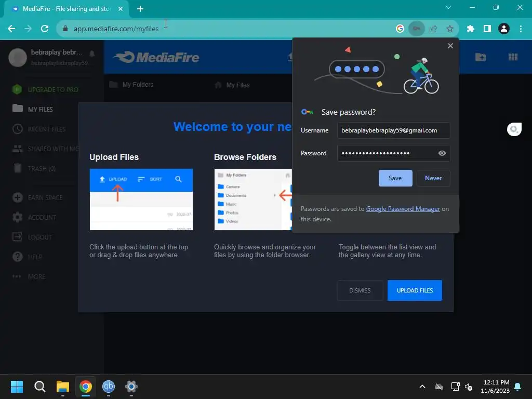Open the Chrome profile avatar
Image resolution: width=532 pixels, height=399 pixels.
click(x=504, y=29)
